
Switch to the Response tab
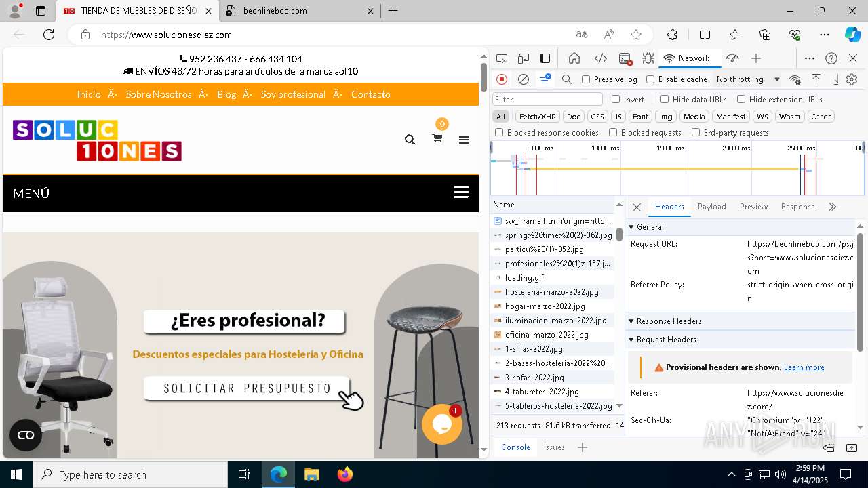(x=797, y=207)
